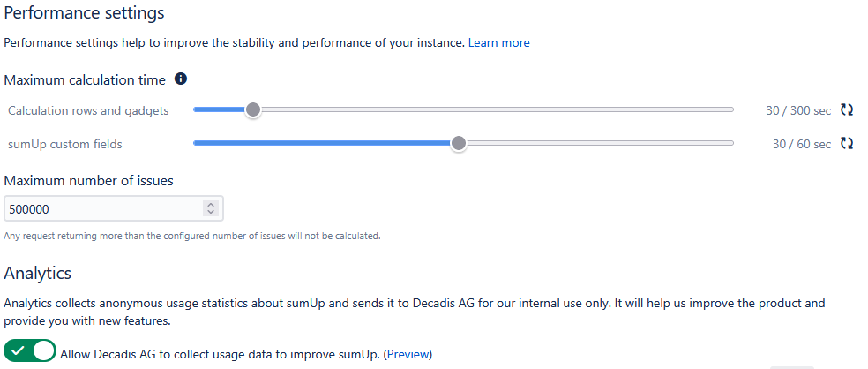
Task: Click the Analytics section heading
Action: (38, 273)
